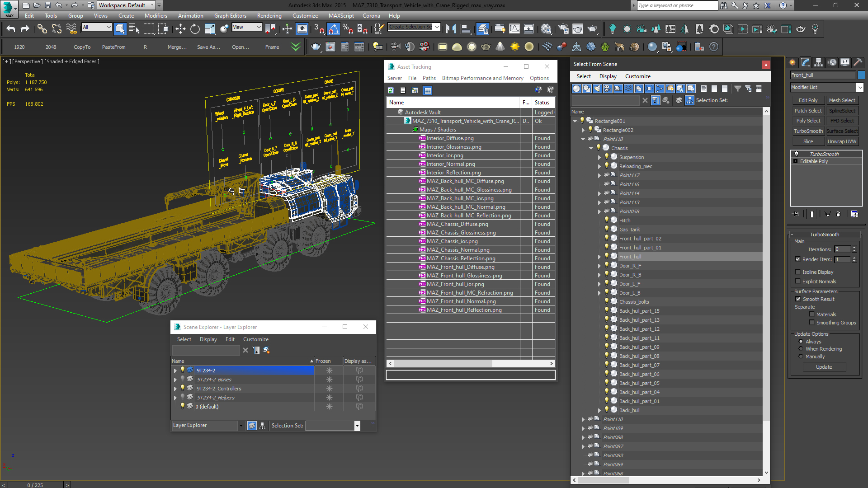Click the Edit Poly modifier button

tap(808, 100)
